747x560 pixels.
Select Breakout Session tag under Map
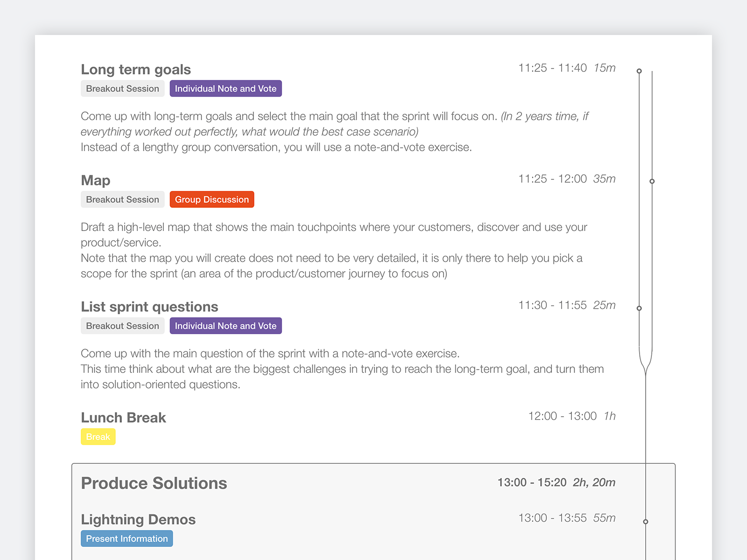coord(122,199)
